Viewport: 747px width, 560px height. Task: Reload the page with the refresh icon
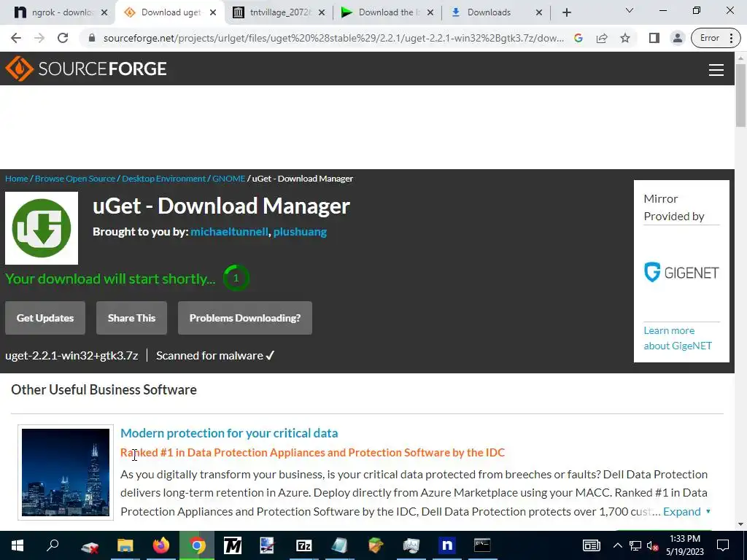pos(63,38)
